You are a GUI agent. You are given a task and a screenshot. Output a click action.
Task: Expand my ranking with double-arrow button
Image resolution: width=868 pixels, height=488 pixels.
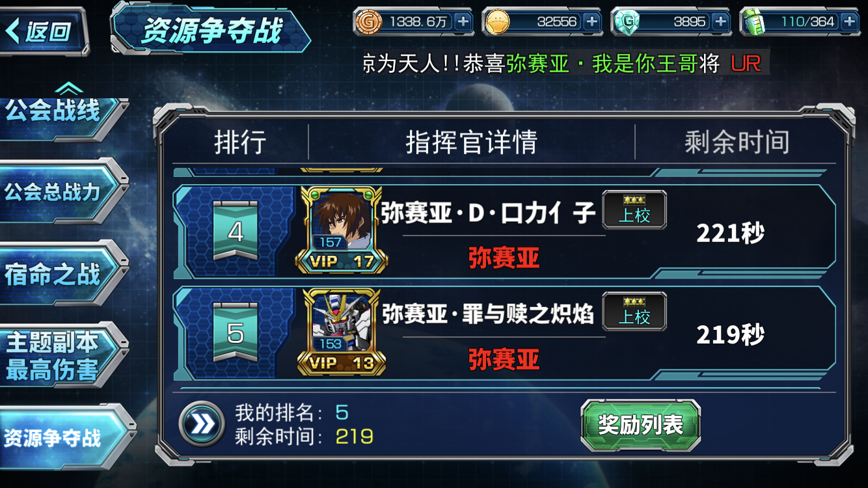coord(202,424)
